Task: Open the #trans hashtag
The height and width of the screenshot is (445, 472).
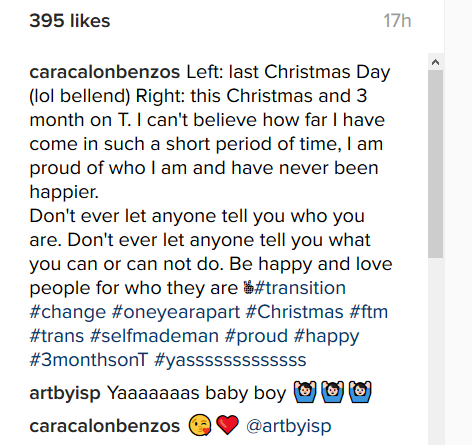Action: pos(57,336)
